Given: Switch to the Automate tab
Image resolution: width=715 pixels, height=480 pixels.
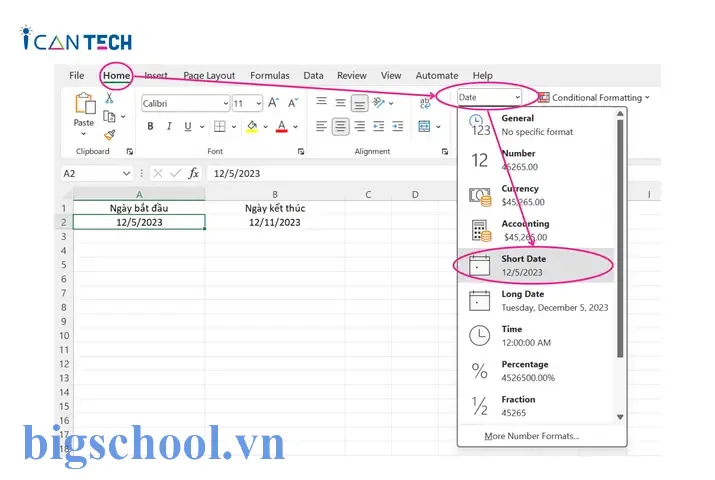Looking at the screenshot, I should [x=436, y=75].
